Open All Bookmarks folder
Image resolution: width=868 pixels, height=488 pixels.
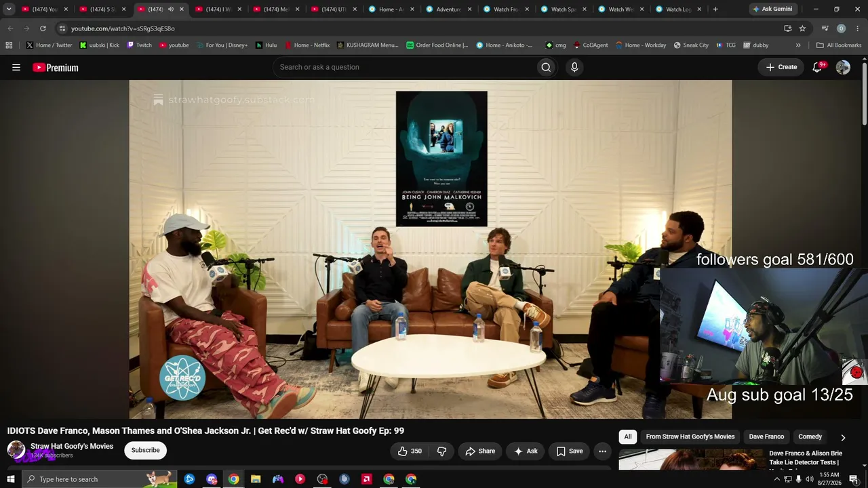coord(839,45)
